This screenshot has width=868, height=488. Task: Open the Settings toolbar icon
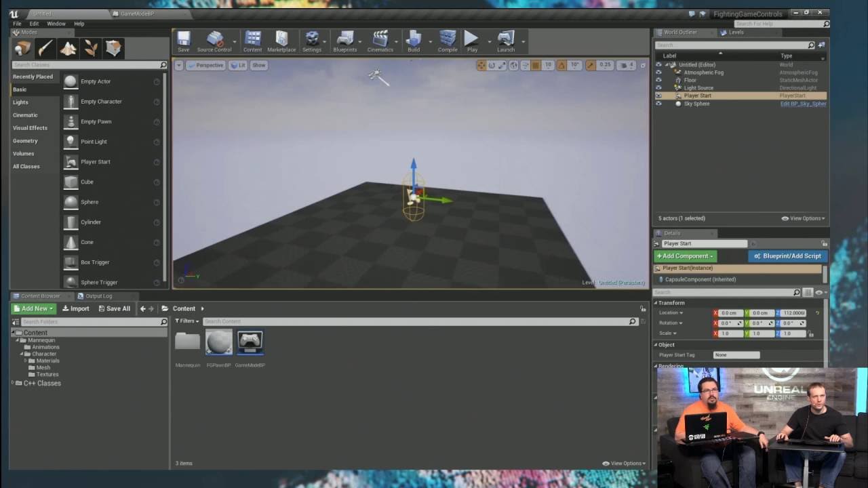point(312,41)
